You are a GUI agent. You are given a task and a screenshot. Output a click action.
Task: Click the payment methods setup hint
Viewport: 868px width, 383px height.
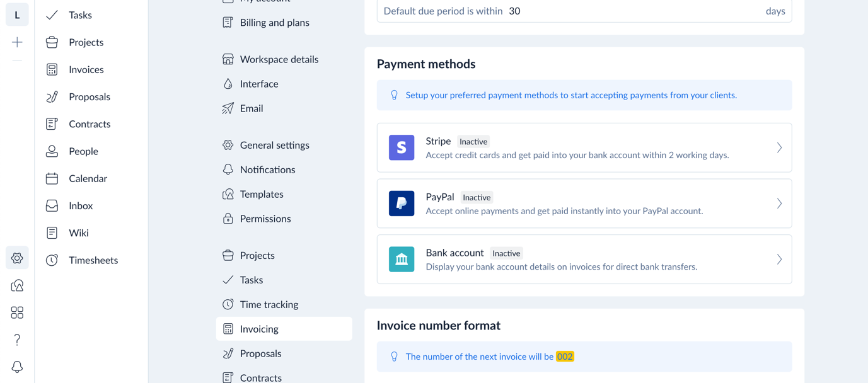(x=571, y=95)
